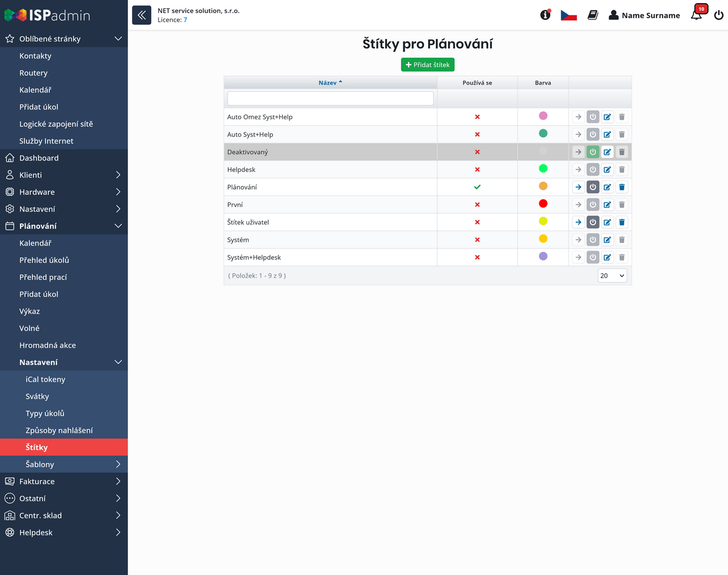
Task: Open the documentation book icon
Action: click(593, 15)
